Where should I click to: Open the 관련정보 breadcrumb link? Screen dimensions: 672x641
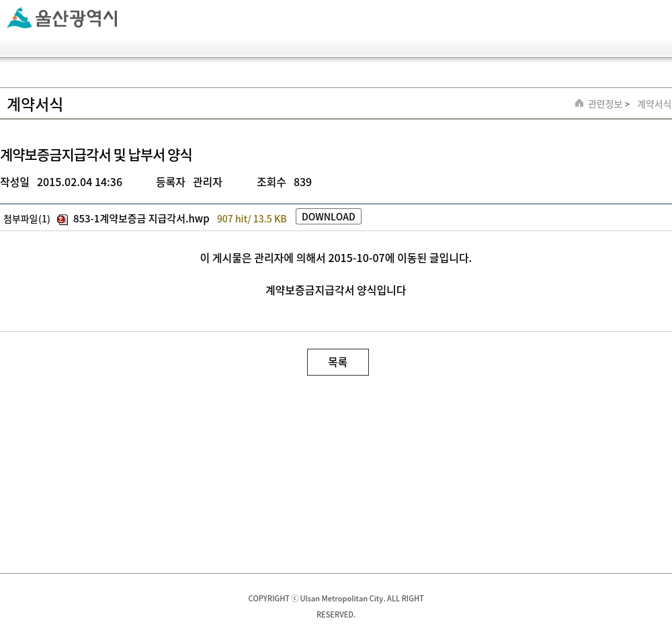(605, 104)
